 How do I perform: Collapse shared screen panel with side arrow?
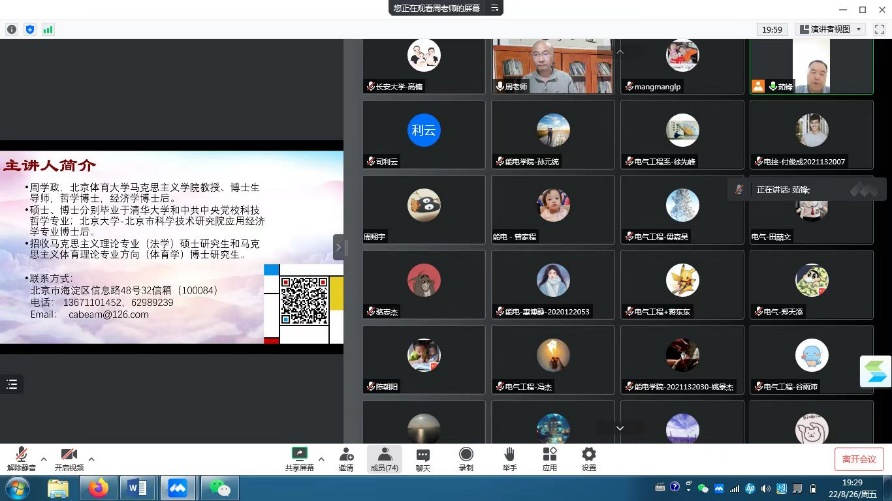coord(338,247)
